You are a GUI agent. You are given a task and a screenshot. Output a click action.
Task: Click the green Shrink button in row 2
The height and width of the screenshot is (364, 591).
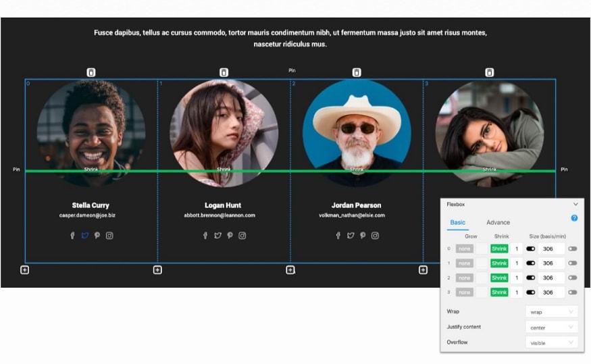[499, 278]
